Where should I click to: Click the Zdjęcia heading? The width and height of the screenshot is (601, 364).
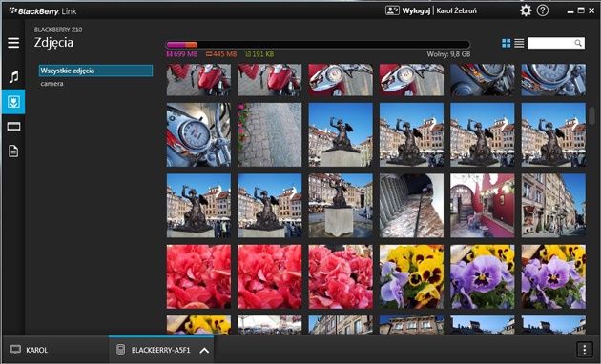pyautogui.click(x=53, y=43)
